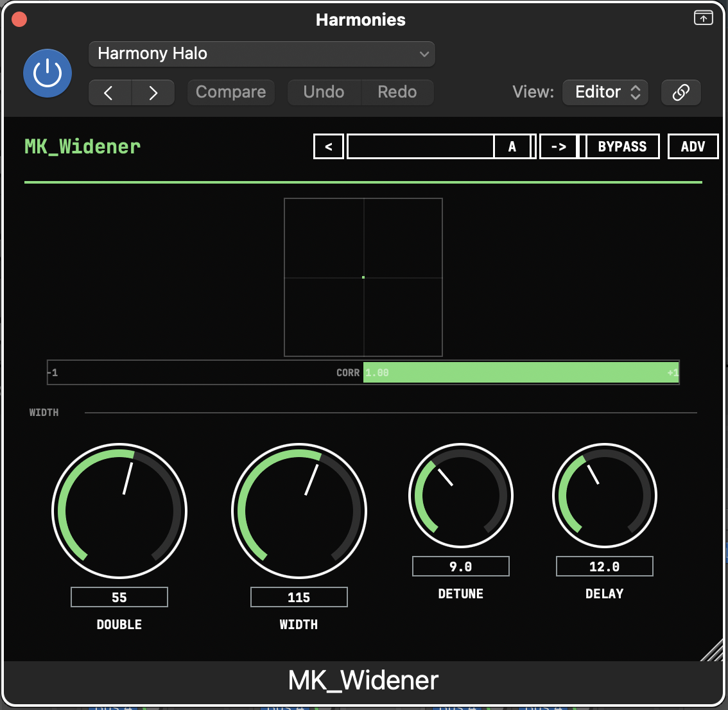Click the MK_Widener '<' preset back button
The image size is (728, 710).
329,147
